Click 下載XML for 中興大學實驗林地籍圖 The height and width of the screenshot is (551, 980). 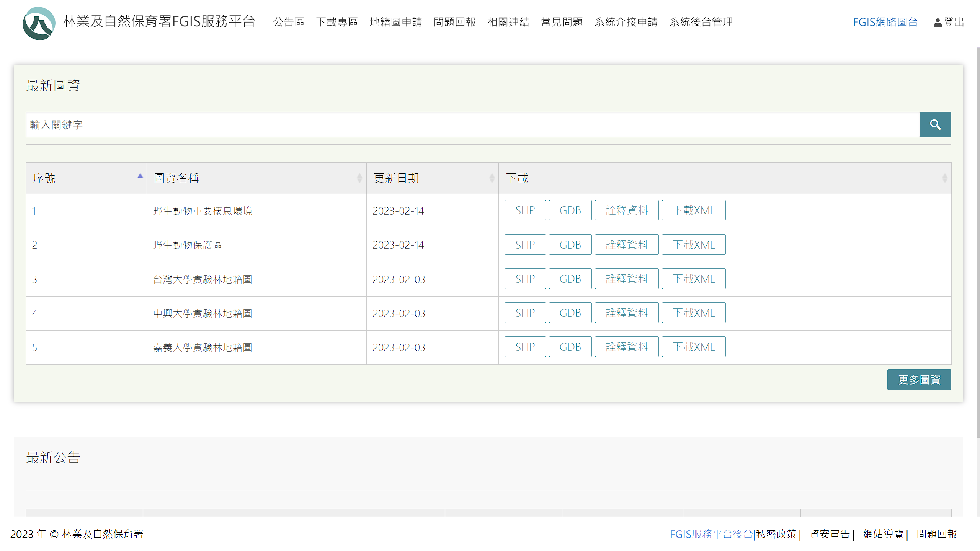tap(693, 313)
